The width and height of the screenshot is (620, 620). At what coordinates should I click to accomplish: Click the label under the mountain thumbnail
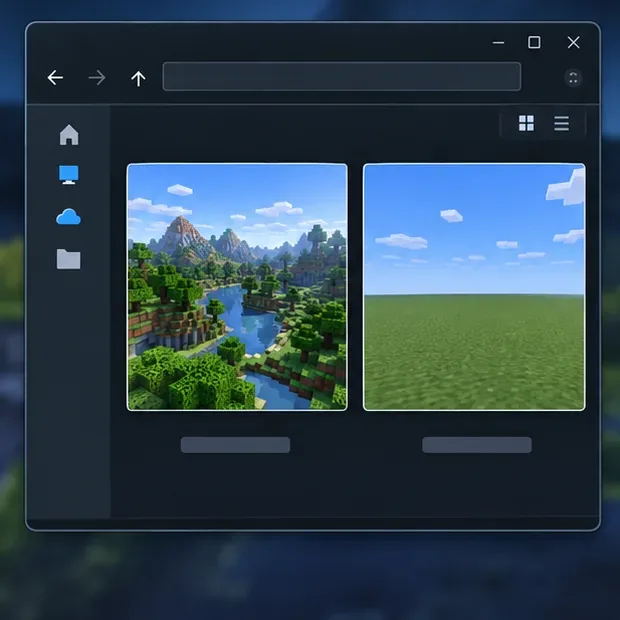(x=235, y=445)
